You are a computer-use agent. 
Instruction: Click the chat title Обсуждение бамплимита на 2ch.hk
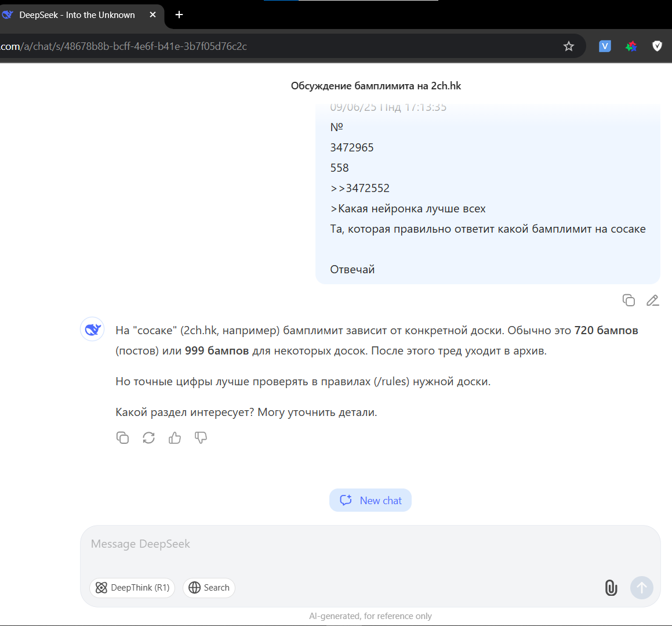[376, 86]
